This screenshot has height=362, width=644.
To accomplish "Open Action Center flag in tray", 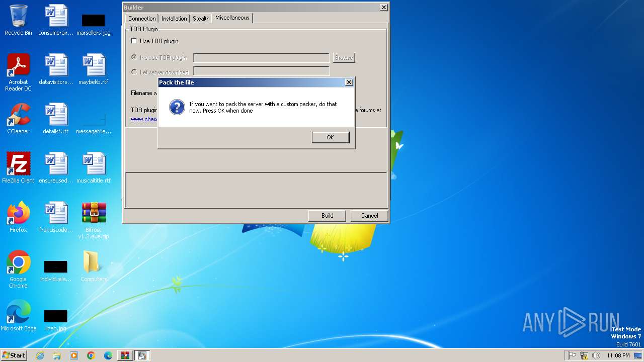I will (572, 355).
